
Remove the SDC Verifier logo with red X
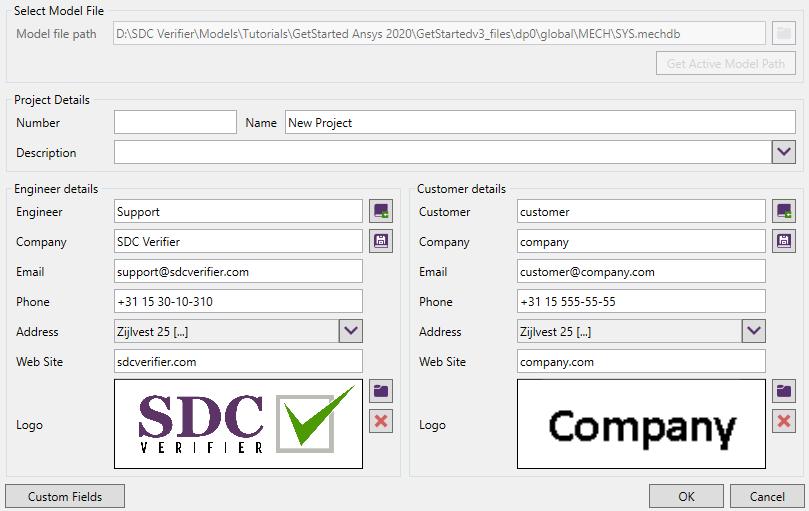point(381,421)
